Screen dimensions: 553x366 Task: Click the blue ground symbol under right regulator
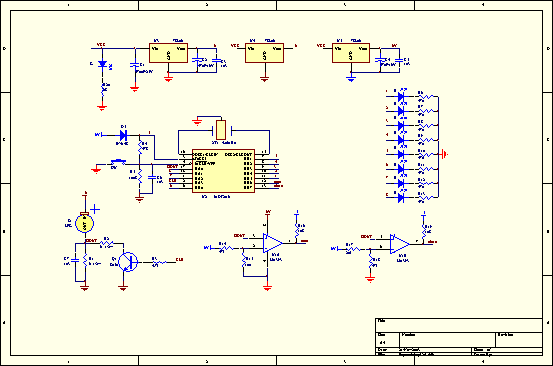point(351,79)
